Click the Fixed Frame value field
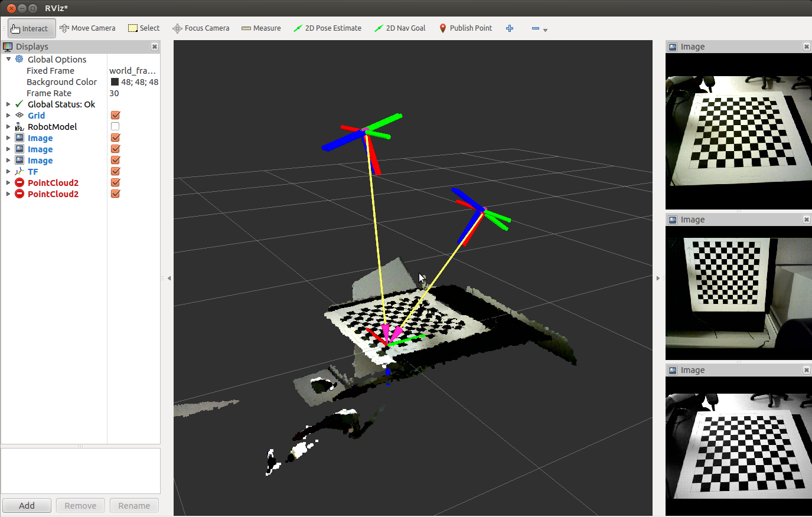 click(x=133, y=71)
